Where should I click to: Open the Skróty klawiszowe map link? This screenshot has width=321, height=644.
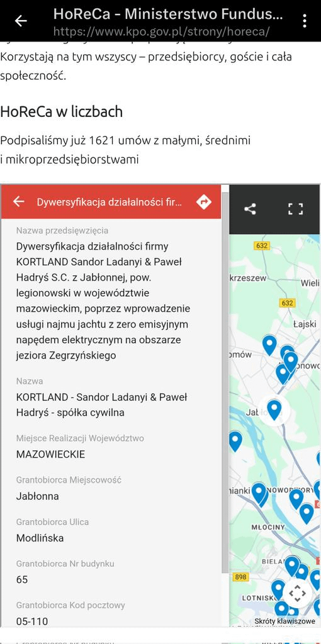tap(284, 621)
